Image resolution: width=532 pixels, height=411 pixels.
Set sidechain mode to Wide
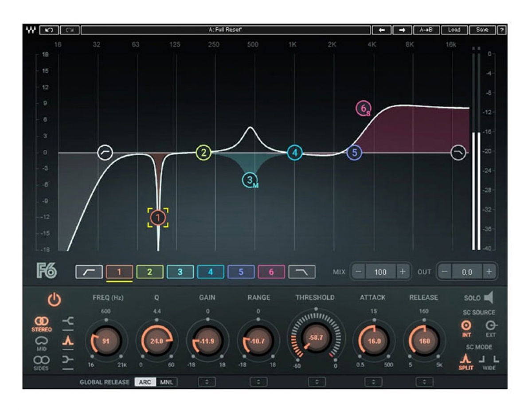click(489, 362)
